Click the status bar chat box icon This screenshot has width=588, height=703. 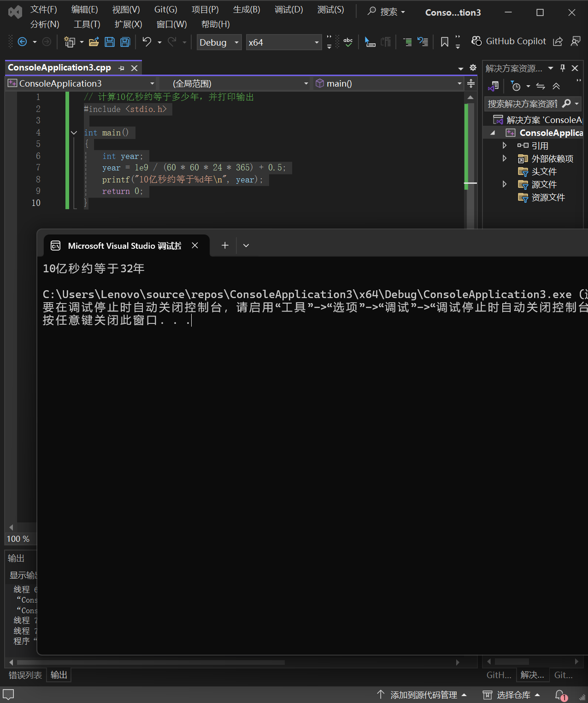pyautogui.click(x=8, y=694)
